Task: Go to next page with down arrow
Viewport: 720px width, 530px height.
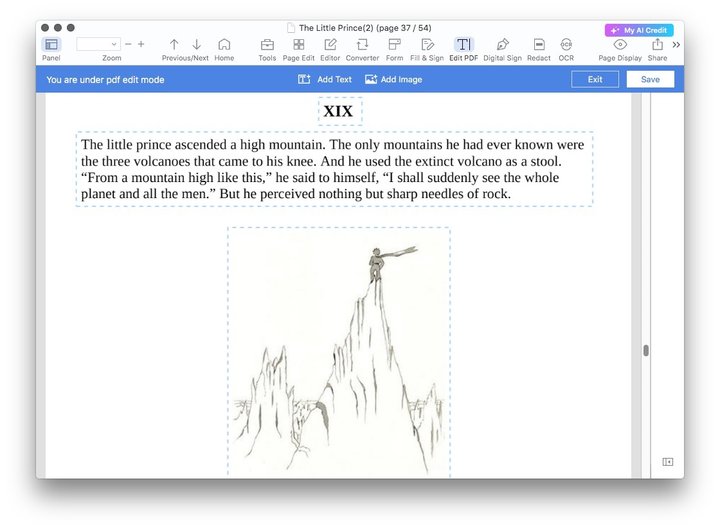Action: [x=197, y=45]
